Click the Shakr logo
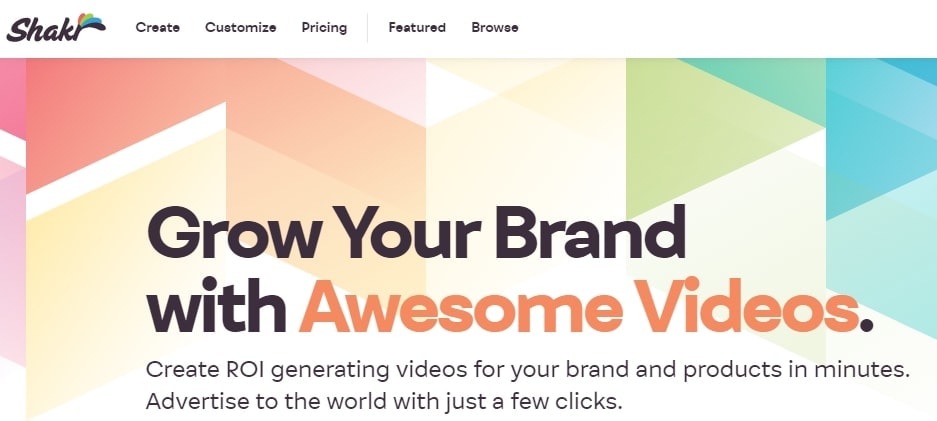 coord(56,27)
